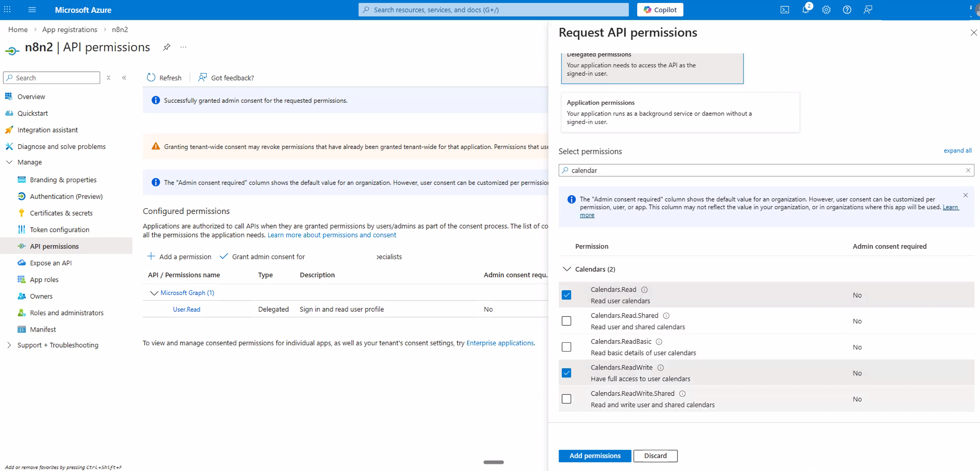The height and width of the screenshot is (471, 980).
Task: Open the Help question mark icon
Action: 847,10
